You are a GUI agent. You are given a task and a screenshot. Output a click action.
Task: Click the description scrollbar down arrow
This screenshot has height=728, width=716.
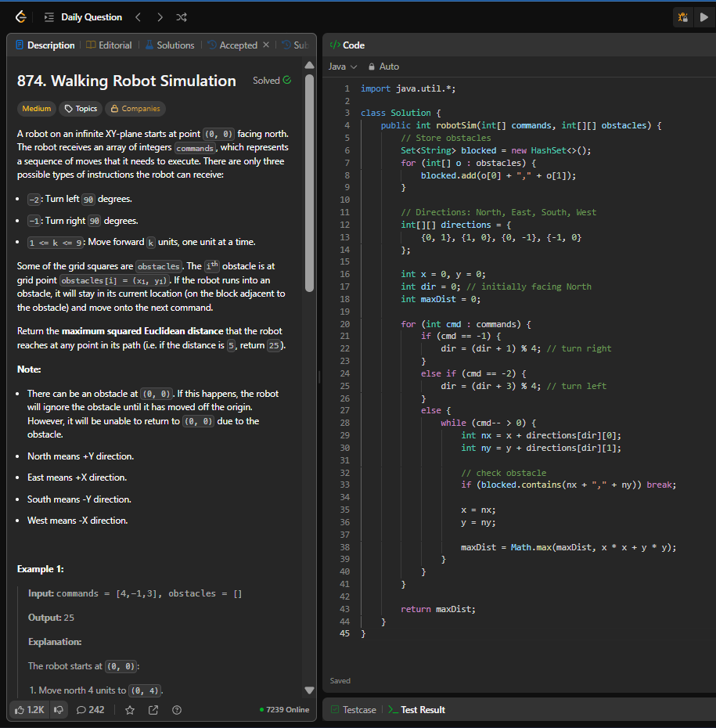(310, 690)
